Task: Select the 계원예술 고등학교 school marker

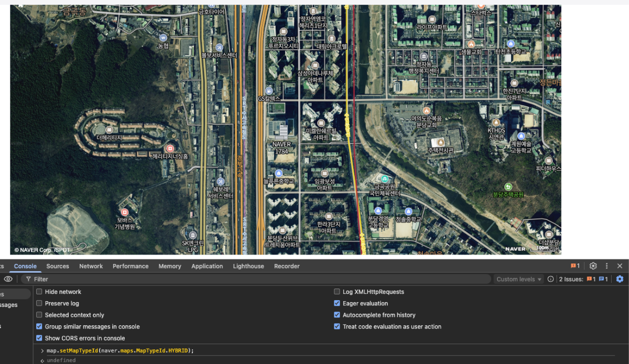Action: (x=521, y=136)
